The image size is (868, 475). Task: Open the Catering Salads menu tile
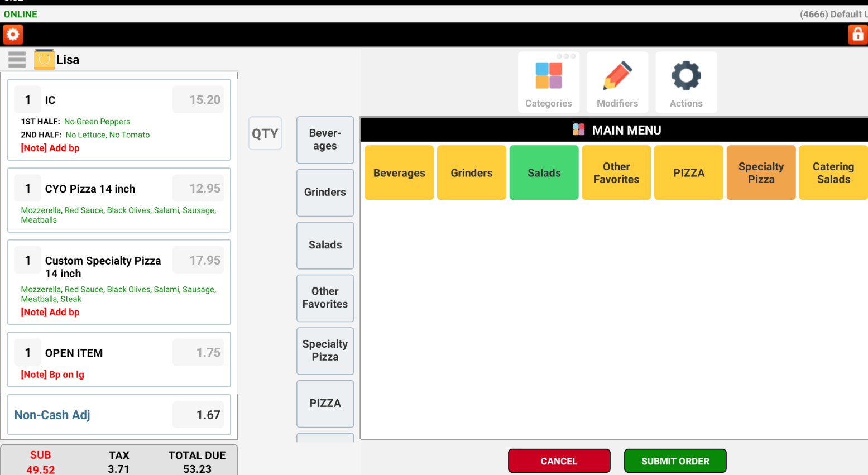point(833,172)
